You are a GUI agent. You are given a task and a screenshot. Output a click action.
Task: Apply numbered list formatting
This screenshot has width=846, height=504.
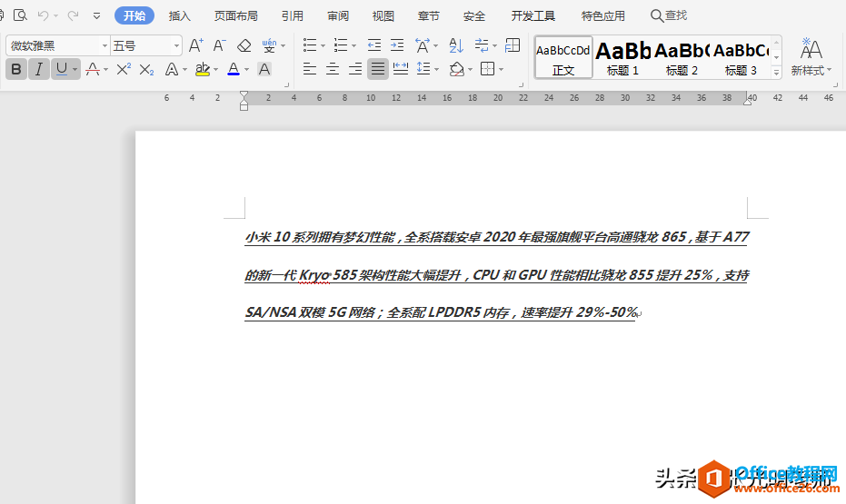341,45
